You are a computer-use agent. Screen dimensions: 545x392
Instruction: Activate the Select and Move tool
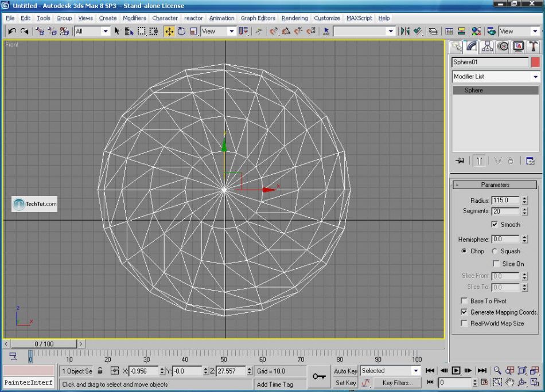click(169, 32)
